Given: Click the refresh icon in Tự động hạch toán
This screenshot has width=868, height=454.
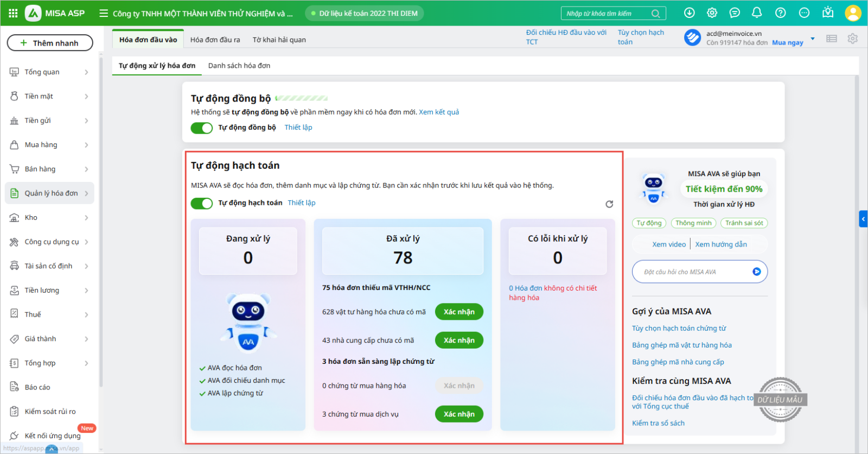Looking at the screenshot, I should coord(609,204).
